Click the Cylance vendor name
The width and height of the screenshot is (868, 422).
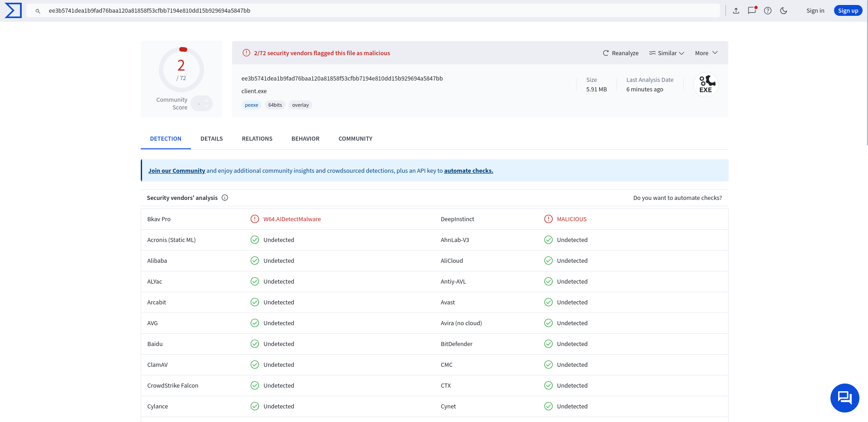(x=157, y=406)
